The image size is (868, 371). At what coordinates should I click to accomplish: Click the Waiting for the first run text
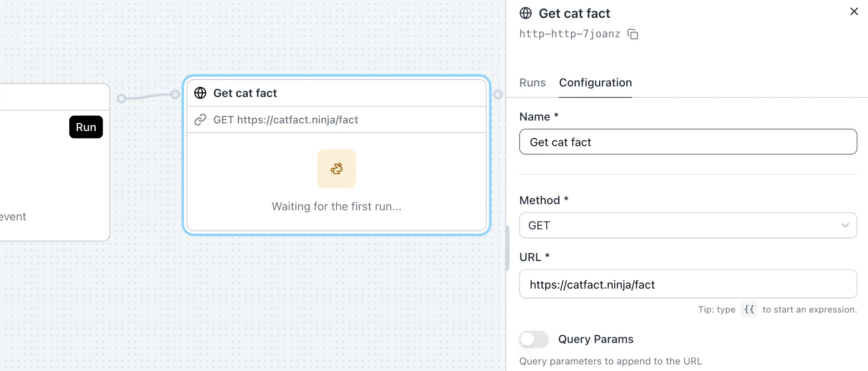tap(336, 207)
